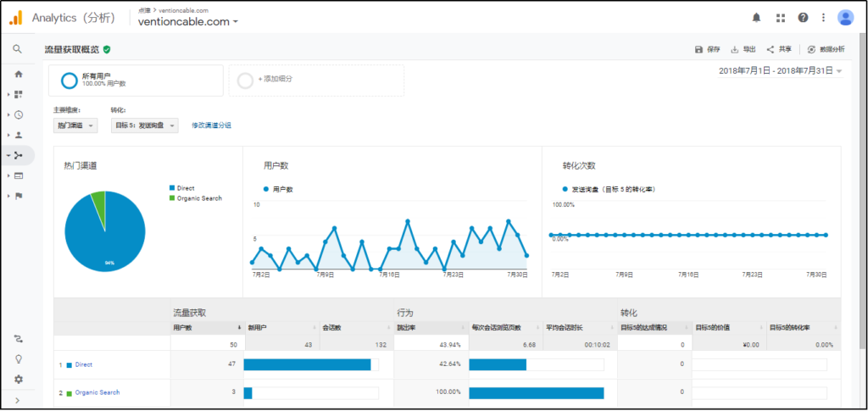Open the Admin gear icon
The image size is (868, 411).
[19, 380]
